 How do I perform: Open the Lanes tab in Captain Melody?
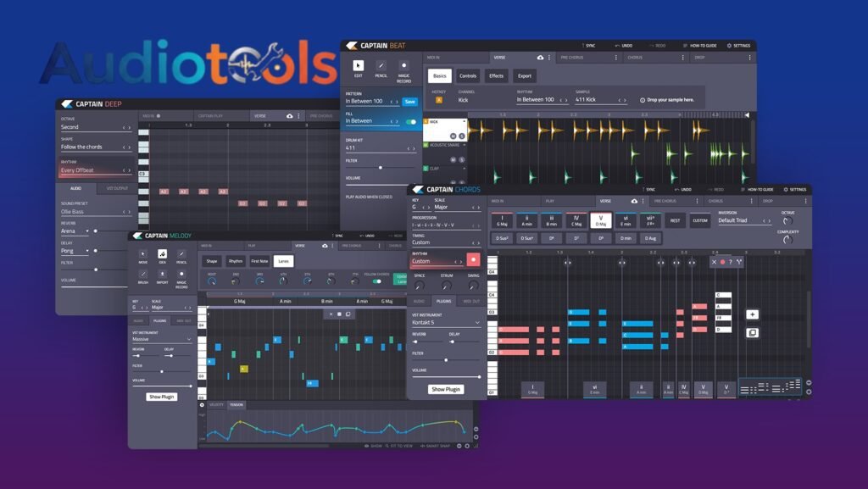coord(283,261)
